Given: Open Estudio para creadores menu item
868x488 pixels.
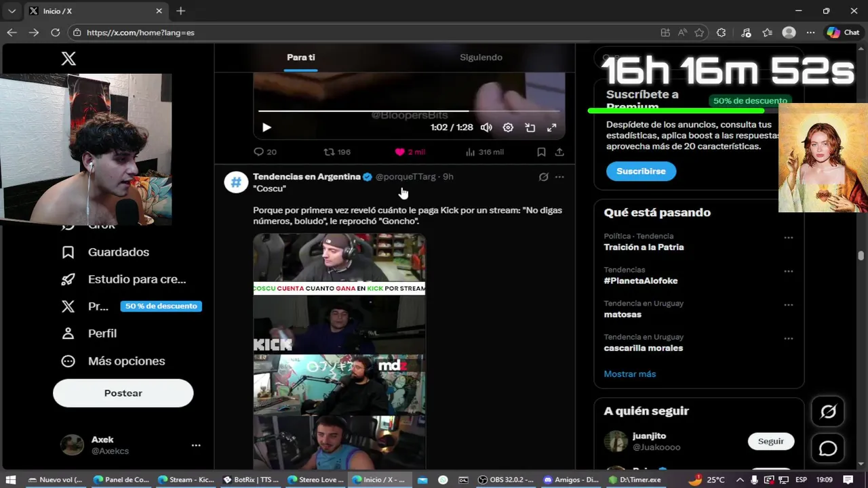Looking at the screenshot, I should coord(123,279).
